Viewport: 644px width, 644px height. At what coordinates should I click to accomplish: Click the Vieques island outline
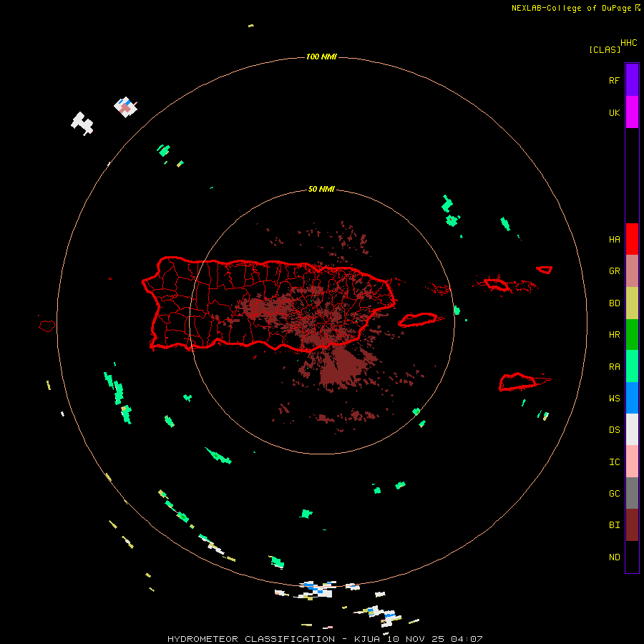pos(418,320)
